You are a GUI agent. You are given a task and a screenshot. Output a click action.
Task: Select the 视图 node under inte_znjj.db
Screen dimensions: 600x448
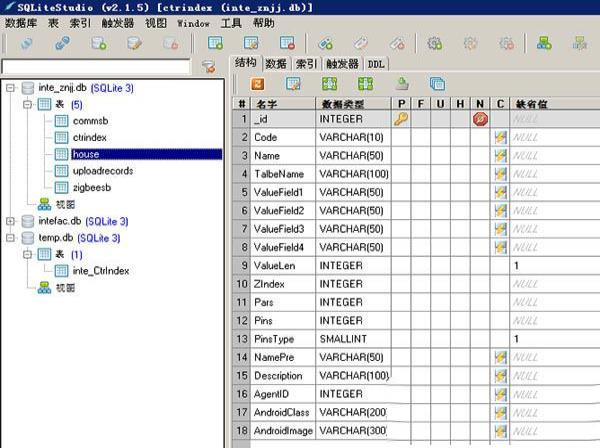(65, 205)
